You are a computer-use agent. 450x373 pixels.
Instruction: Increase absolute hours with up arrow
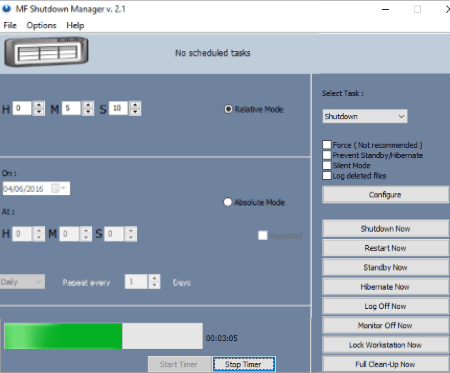39,230
